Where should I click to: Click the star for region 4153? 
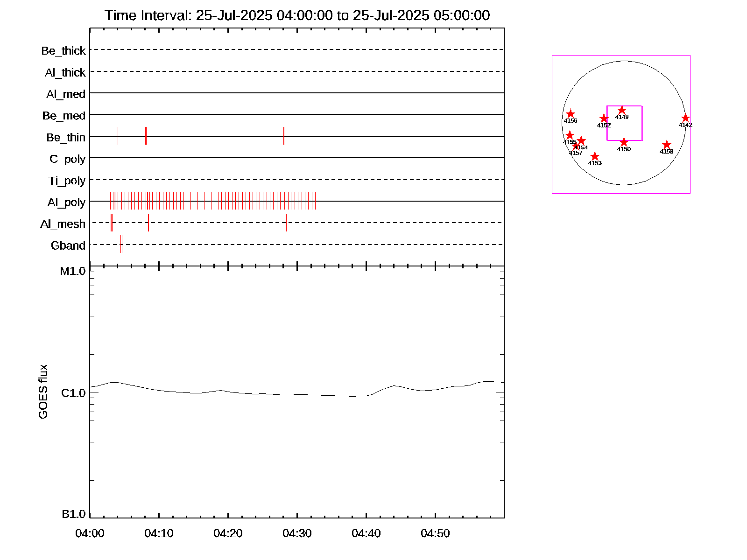point(594,156)
